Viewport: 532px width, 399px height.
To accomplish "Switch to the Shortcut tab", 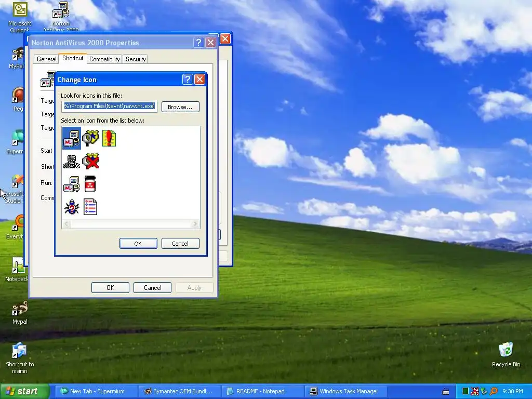I will (x=73, y=58).
